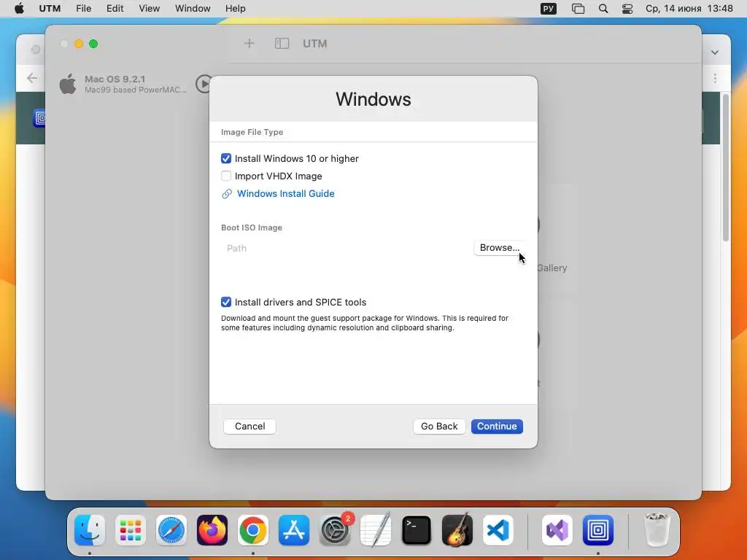Launch Firefox from the Dock
Screen dimensions: 747x560
pyautogui.click(x=212, y=530)
